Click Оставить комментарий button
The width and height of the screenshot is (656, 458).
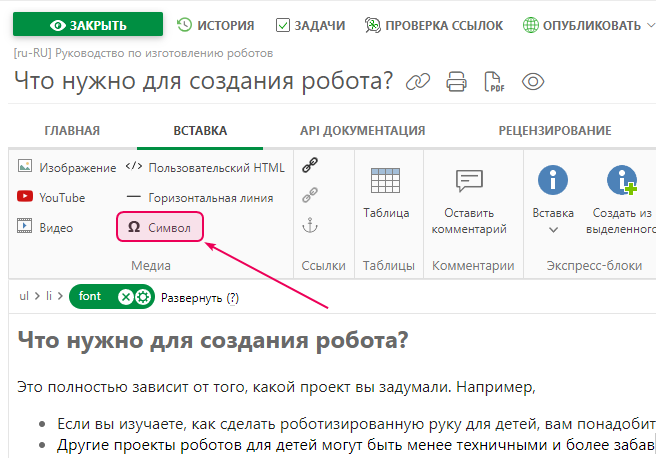click(x=469, y=201)
